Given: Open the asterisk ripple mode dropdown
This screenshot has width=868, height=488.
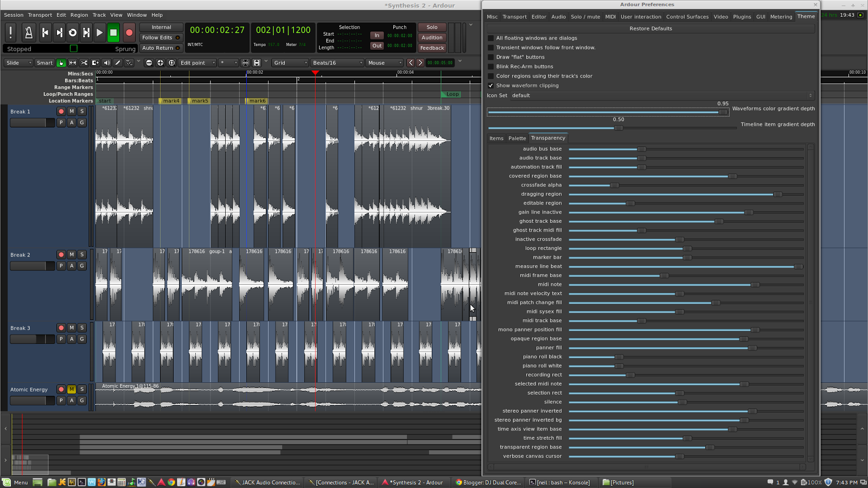Looking at the screenshot, I should 228,63.
